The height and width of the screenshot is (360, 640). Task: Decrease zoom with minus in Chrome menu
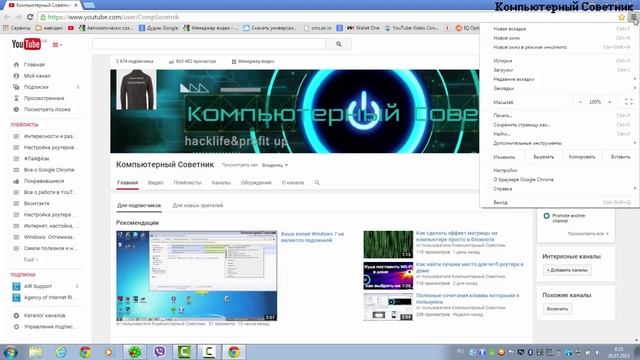point(580,102)
